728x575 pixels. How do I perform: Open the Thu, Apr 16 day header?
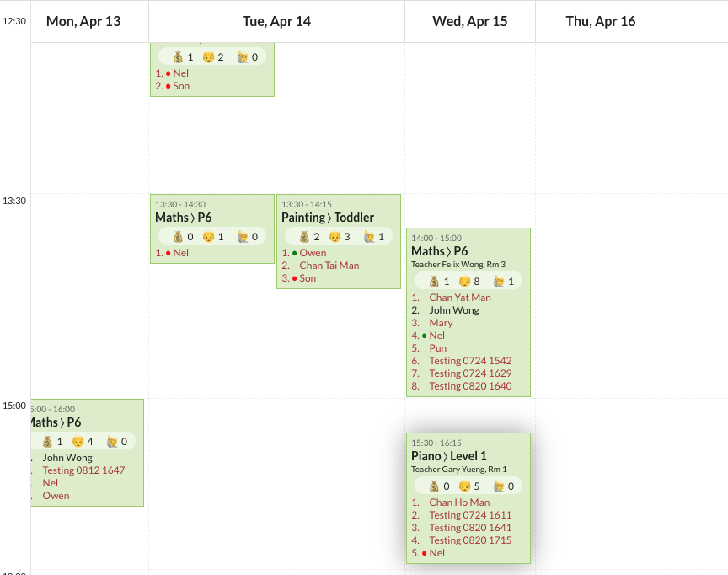point(601,21)
